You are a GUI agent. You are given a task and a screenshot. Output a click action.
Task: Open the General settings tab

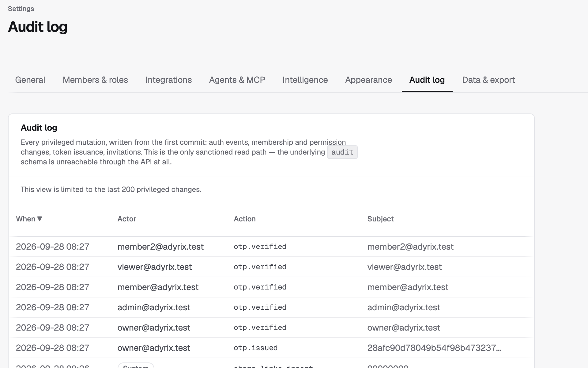tap(30, 80)
